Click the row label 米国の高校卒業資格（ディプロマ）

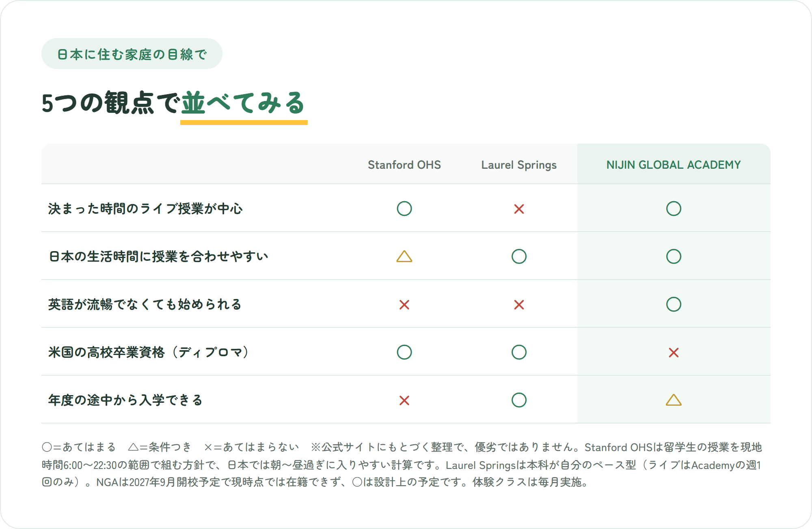coord(149,352)
